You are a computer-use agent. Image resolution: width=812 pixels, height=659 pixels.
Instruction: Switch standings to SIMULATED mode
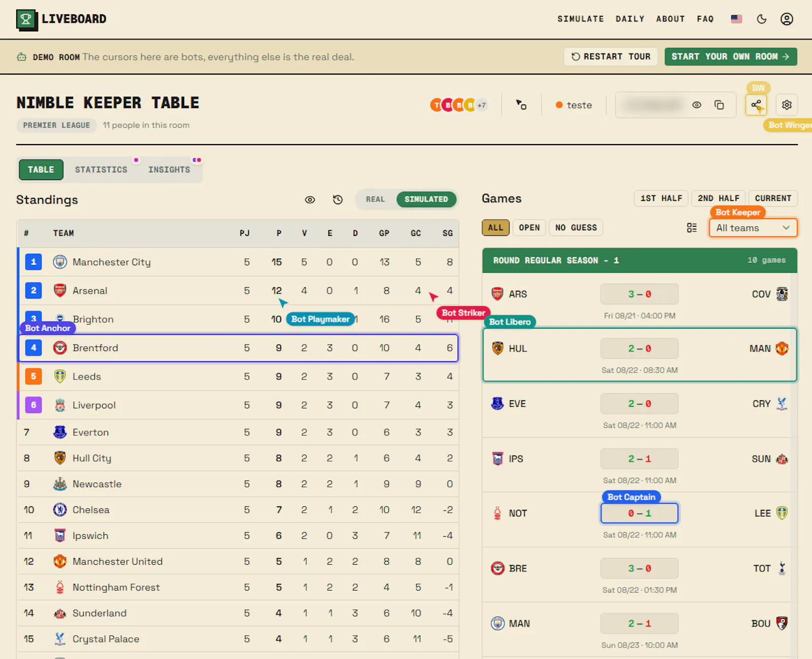(x=426, y=199)
